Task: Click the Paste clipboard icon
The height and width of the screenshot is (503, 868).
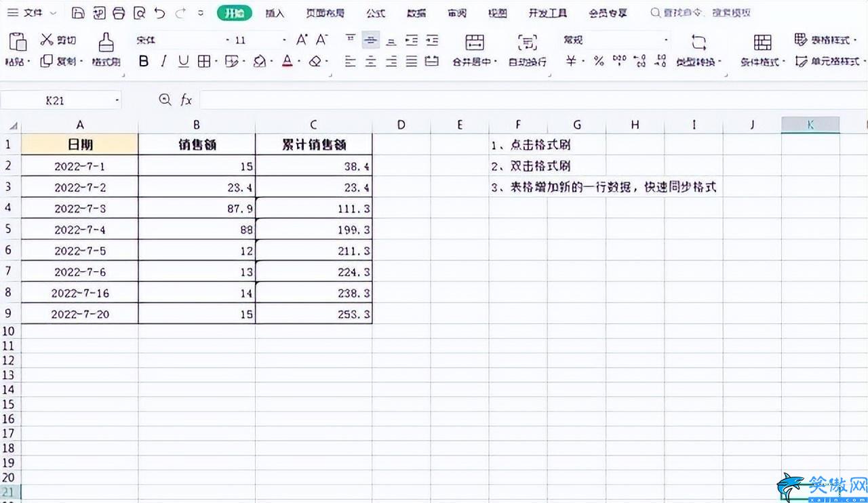Action: pyautogui.click(x=17, y=42)
